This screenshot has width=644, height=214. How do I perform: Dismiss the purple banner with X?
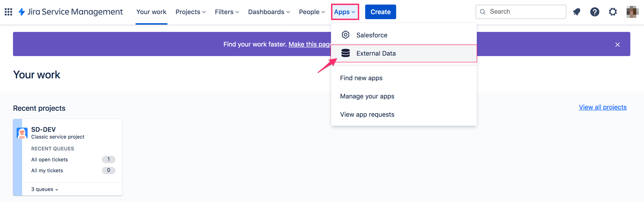point(617,44)
